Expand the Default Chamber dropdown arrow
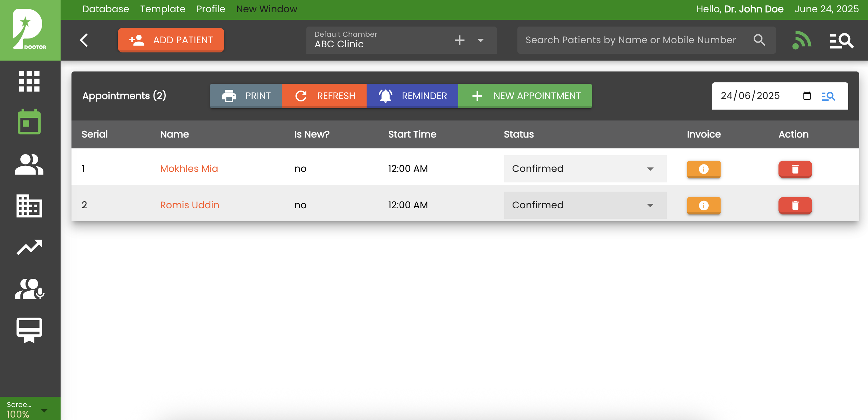 click(x=481, y=41)
